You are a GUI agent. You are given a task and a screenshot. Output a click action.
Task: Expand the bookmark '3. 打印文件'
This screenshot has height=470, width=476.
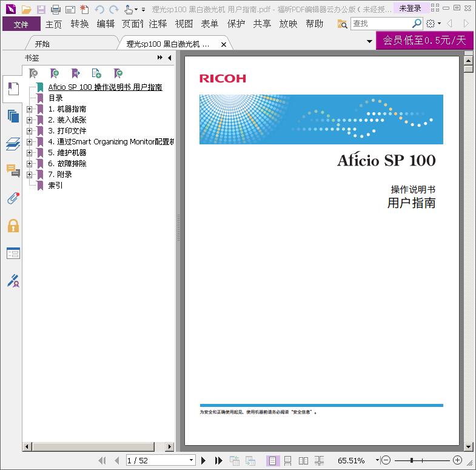tap(29, 131)
